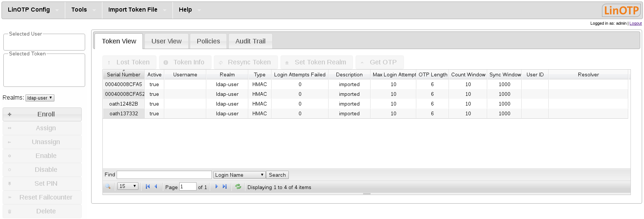This screenshot has width=644, height=219.
Task: Click the previous page arrow icon
Action: click(x=156, y=186)
